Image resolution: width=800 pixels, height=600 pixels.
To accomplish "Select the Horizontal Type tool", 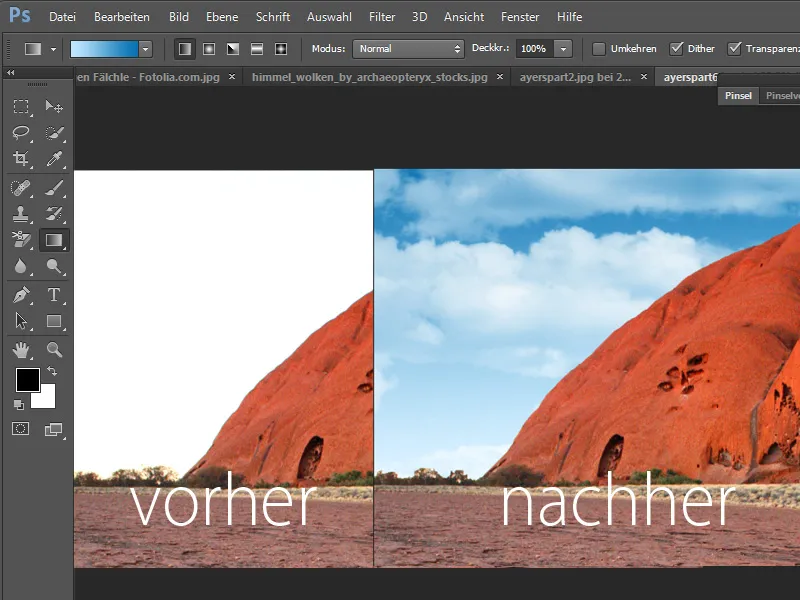I will pyautogui.click(x=54, y=295).
